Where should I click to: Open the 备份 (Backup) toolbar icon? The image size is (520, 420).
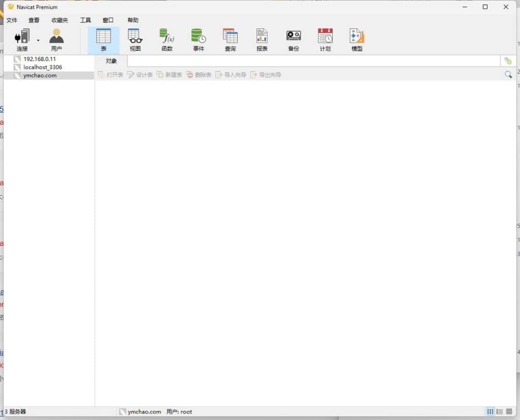[x=294, y=37]
